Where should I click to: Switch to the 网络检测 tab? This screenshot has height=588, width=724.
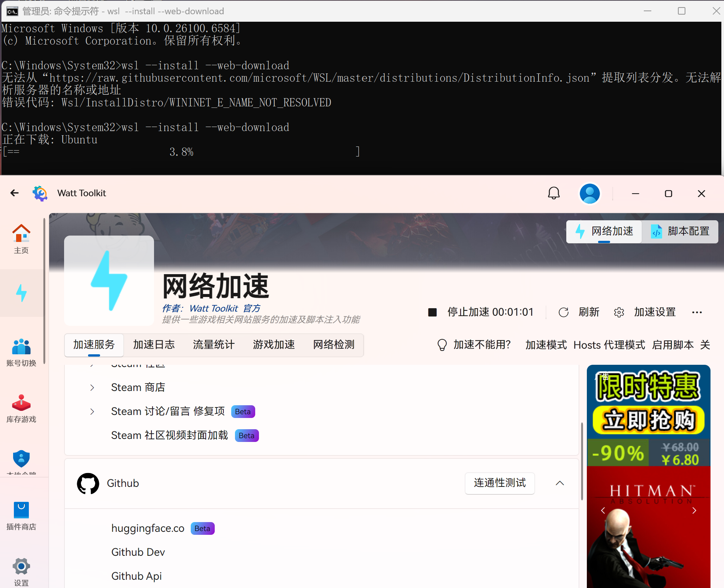pos(334,345)
